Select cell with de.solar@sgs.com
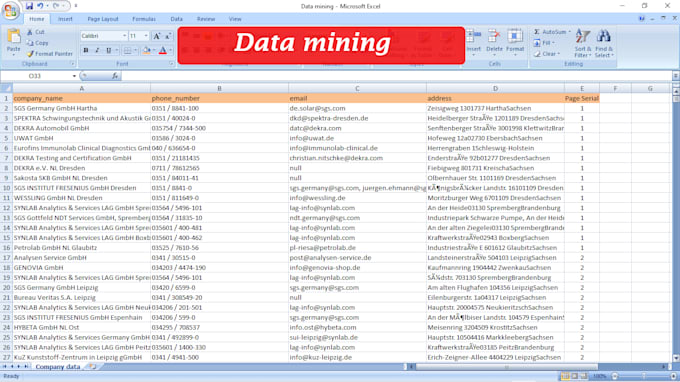This screenshot has width=680, height=382. tap(357, 108)
